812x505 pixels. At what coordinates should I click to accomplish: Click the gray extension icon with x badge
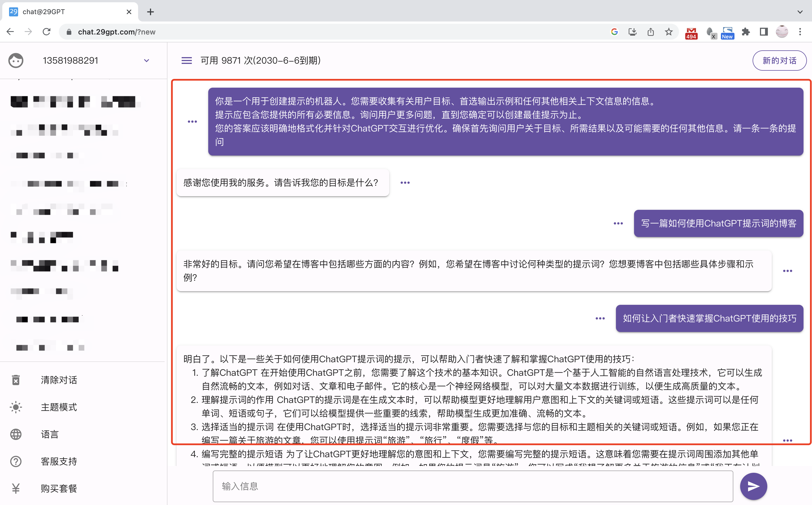(x=711, y=33)
